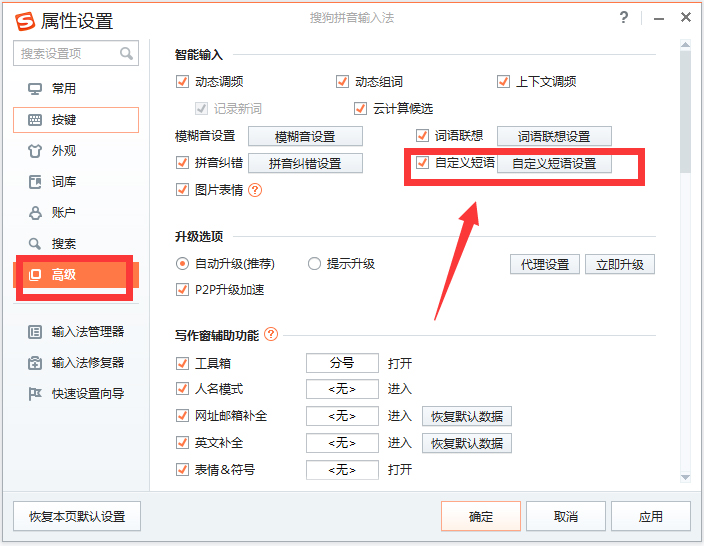Click the help question mark in title bar
This screenshot has height=546, width=704.
[x=624, y=18]
